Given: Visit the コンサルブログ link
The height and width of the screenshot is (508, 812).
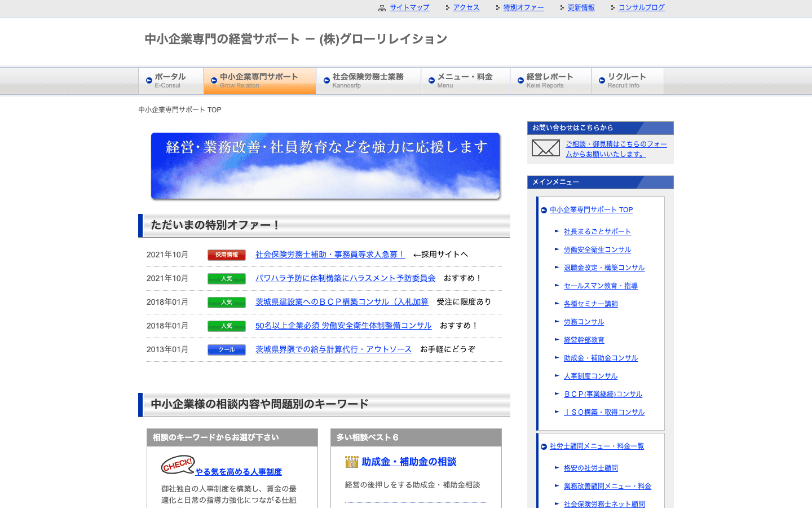Looking at the screenshot, I should pos(642,8).
